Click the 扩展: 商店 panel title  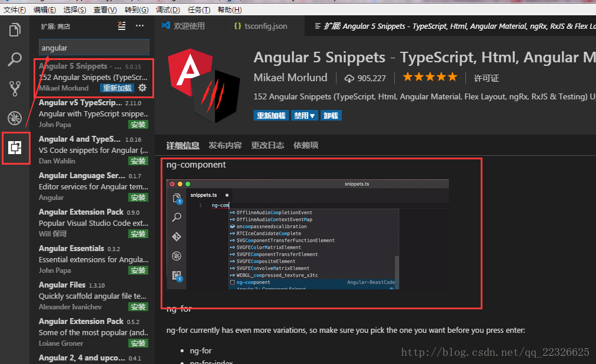point(55,26)
